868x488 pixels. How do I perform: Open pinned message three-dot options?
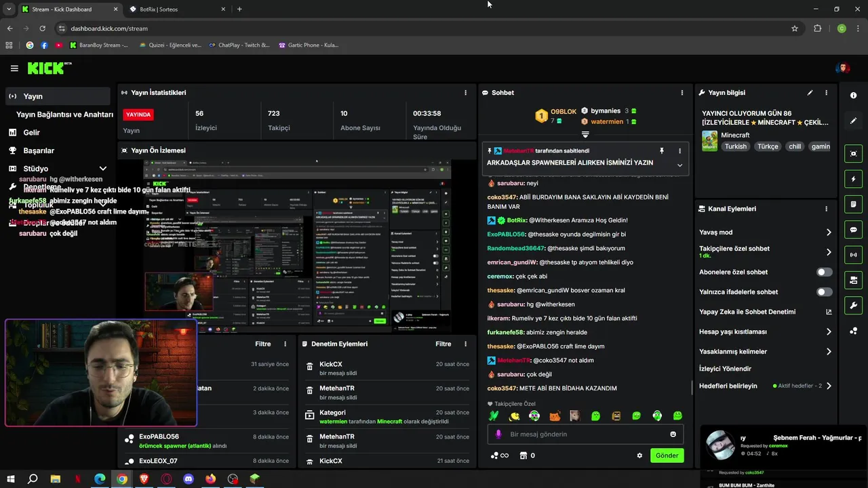(679, 150)
